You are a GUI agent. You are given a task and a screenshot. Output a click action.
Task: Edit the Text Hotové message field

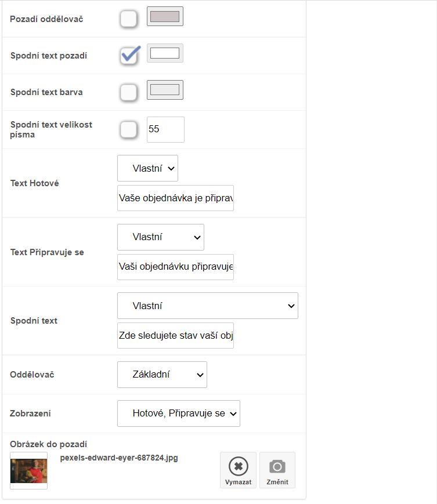click(x=175, y=198)
